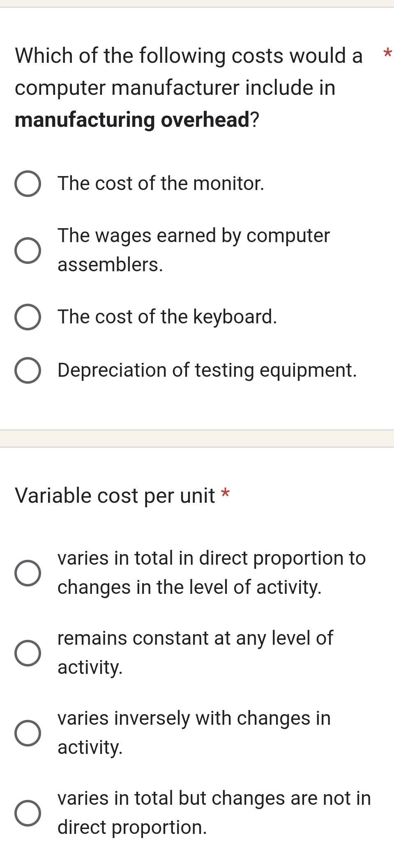Viewport: 394px width, 868px height.
Task: Click the "The wages earned by computer assemblers." label
Action: click(194, 250)
